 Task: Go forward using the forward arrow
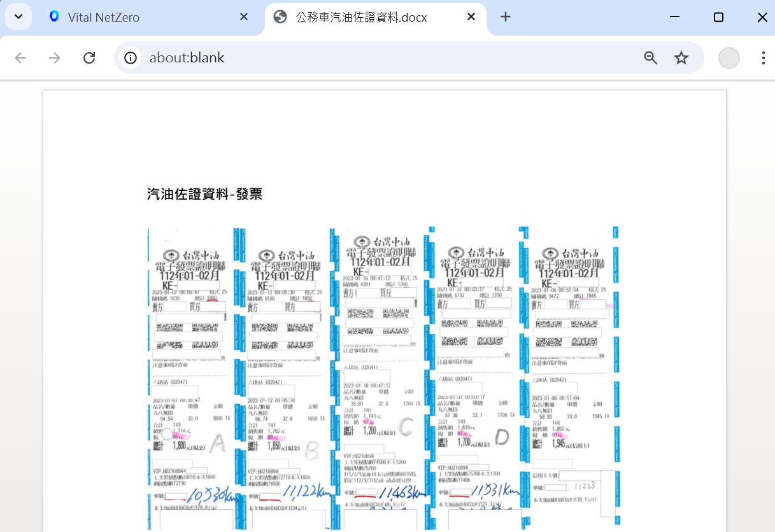coord(55,58)
